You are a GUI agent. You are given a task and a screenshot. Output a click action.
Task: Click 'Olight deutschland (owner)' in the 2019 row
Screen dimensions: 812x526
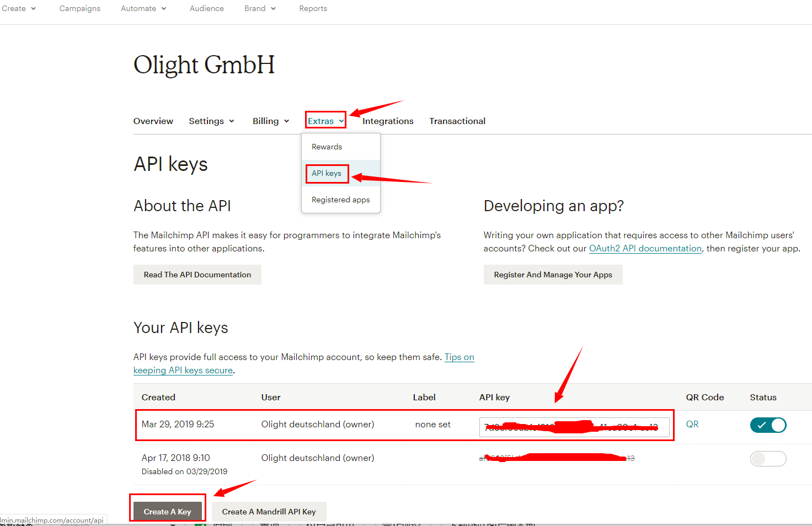click(318, 424)
